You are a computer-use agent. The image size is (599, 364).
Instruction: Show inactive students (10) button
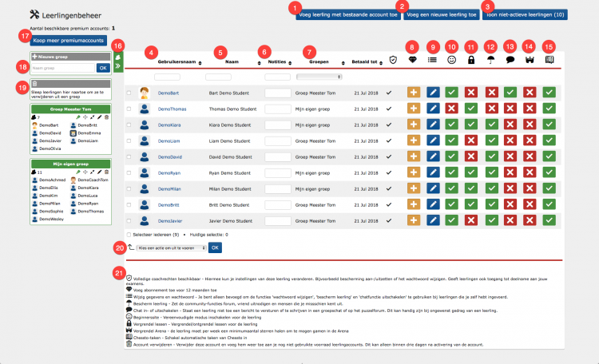[x=525, y=14]
